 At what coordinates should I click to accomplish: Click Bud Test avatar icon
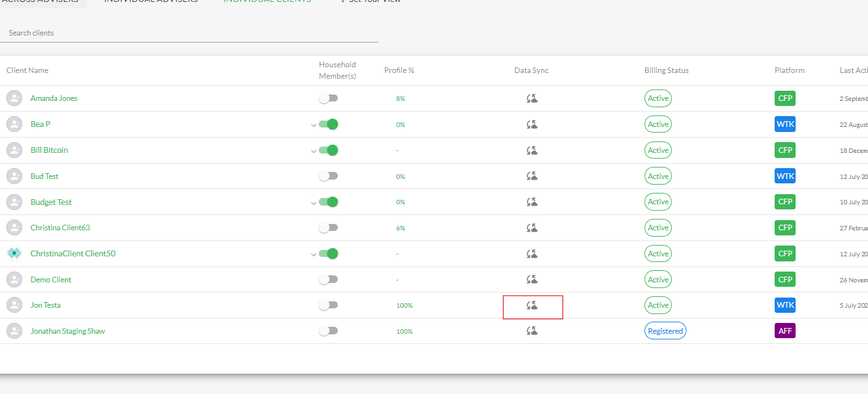[14, 176]
